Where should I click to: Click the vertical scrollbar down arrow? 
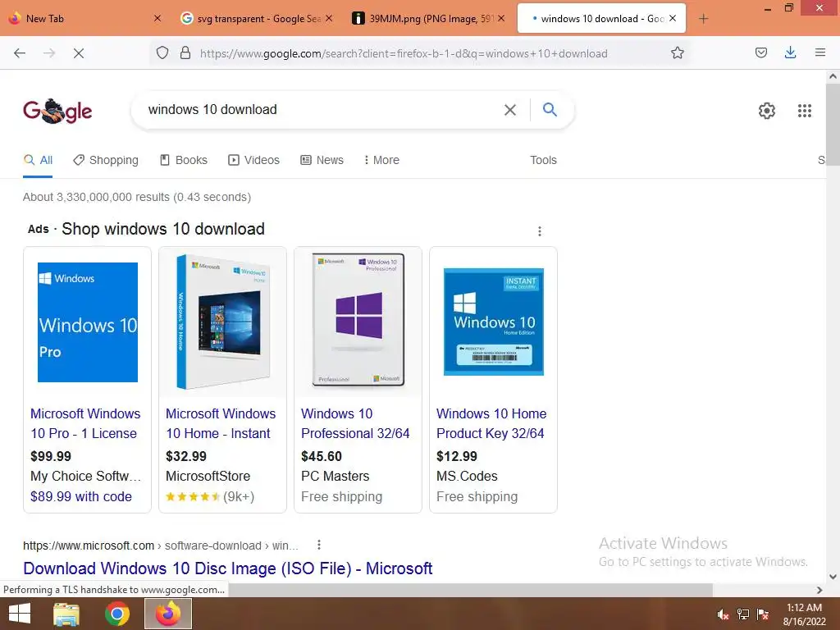coord(833,577)
